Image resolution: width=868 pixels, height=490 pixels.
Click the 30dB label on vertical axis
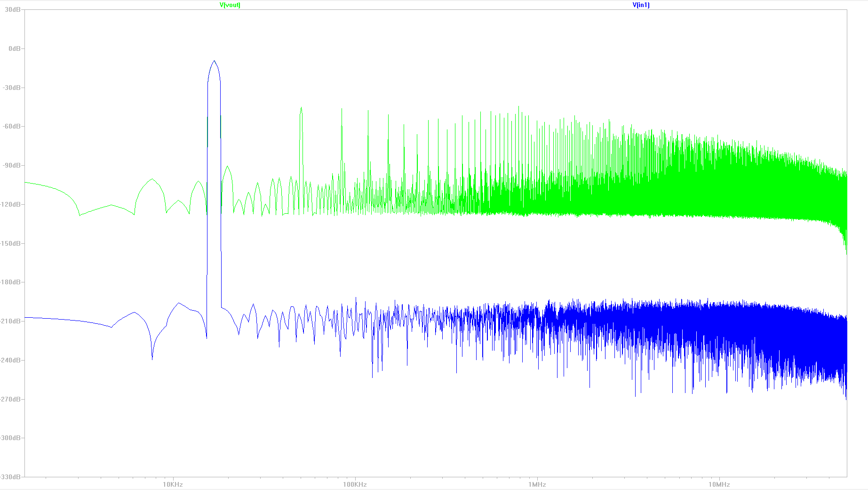(12, 10)
